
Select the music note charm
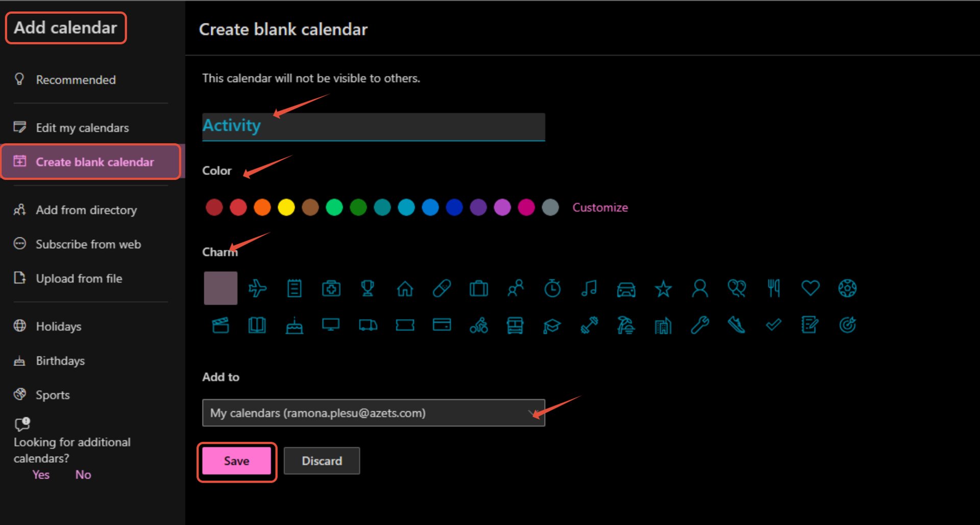[x=589, y=288]
